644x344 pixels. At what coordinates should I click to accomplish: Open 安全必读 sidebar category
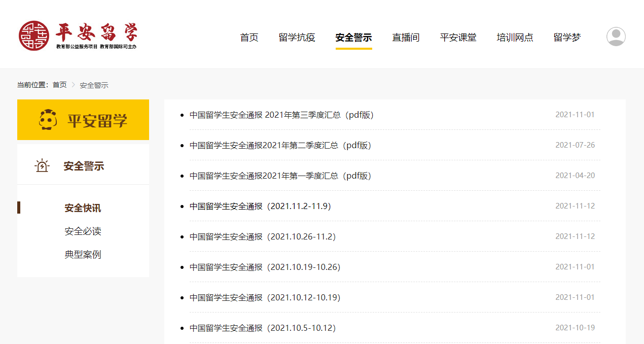[83, 231]
